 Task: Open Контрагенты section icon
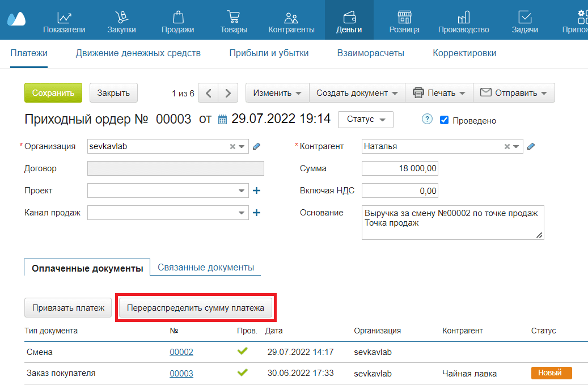pyautogui.click(x=291, y=17)
